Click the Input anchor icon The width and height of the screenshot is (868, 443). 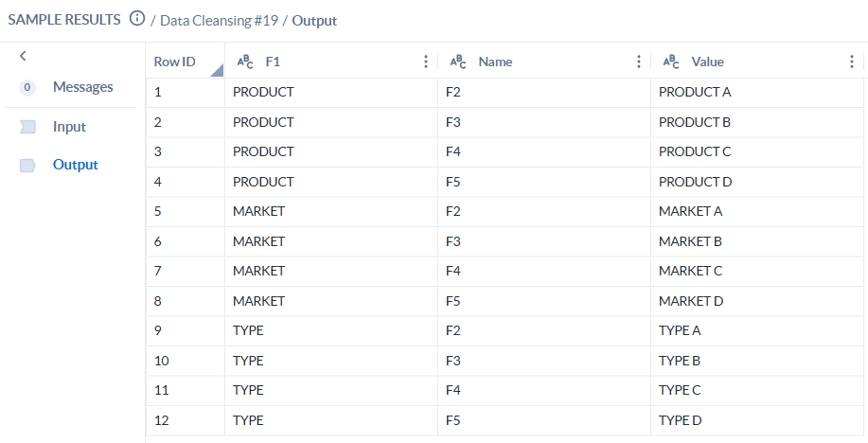27,127
